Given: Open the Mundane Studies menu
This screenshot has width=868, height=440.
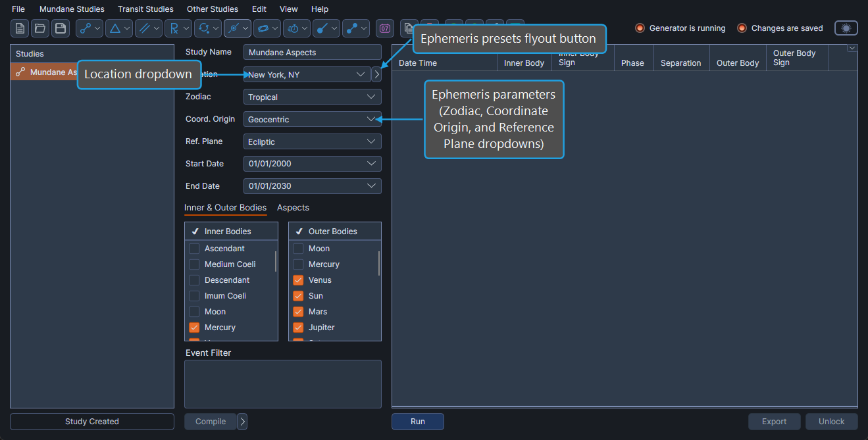Looking at the screenshot, I should coord(72,9).
